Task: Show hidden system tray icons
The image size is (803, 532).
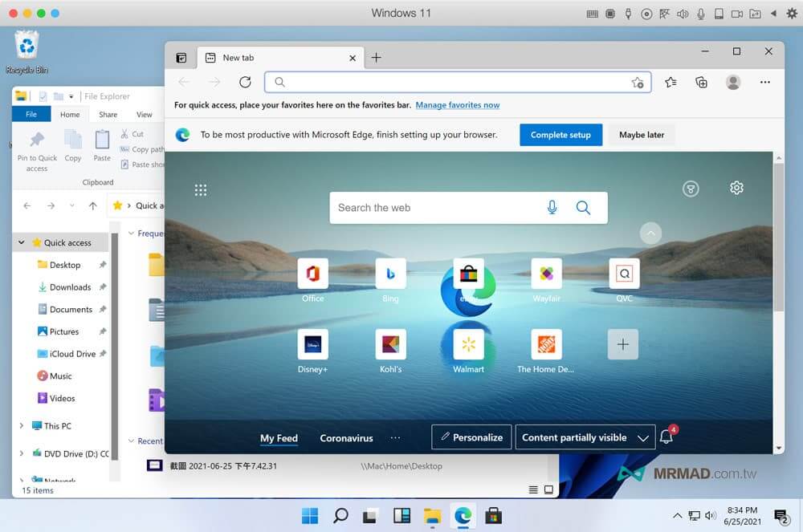Action: pos(677,516)
